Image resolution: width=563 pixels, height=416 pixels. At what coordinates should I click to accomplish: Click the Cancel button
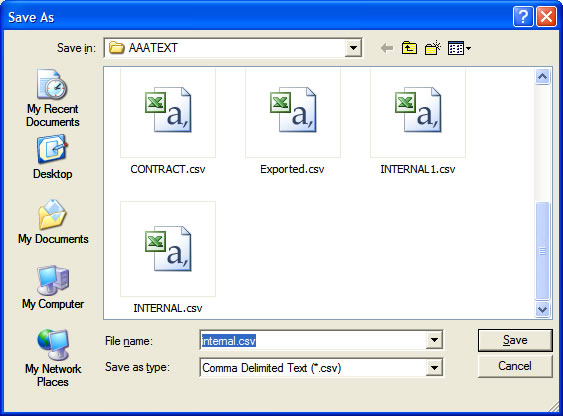pyautogui.click(x=515, y=366)
